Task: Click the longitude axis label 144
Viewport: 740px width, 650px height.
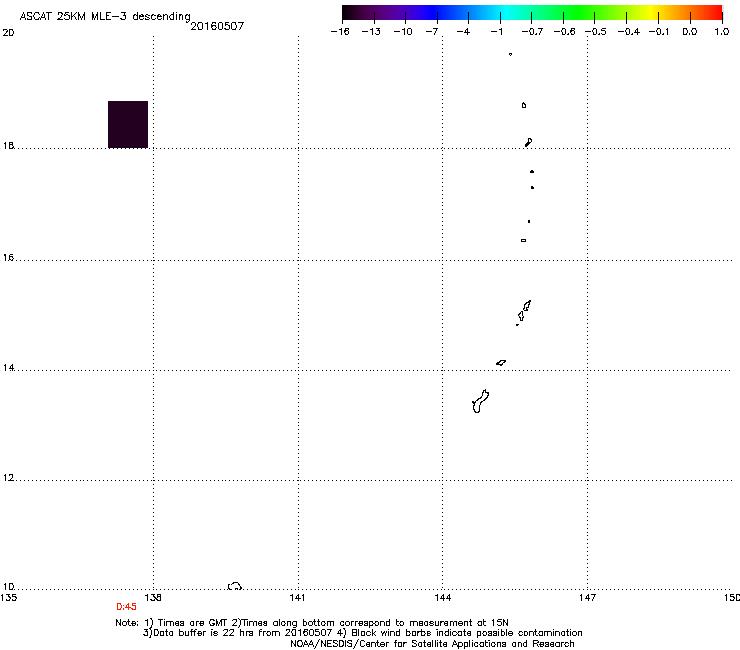Action: [x=443, y=598]
